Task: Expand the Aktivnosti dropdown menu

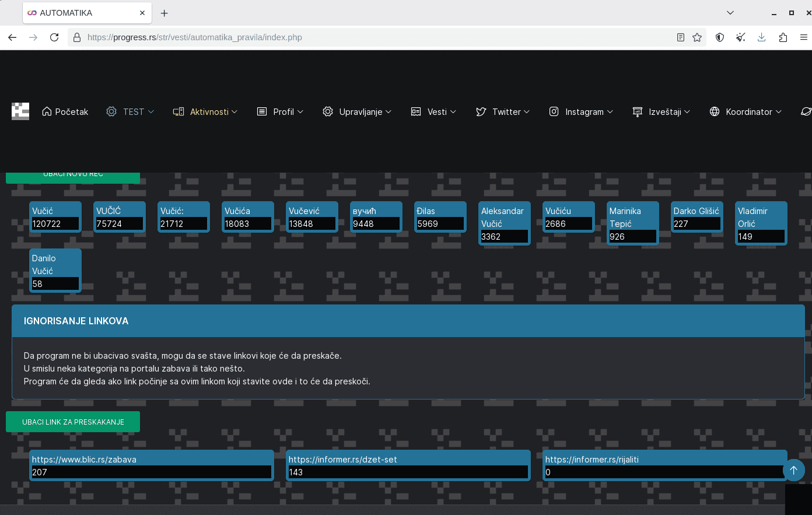Action: (x=205, y=111)
